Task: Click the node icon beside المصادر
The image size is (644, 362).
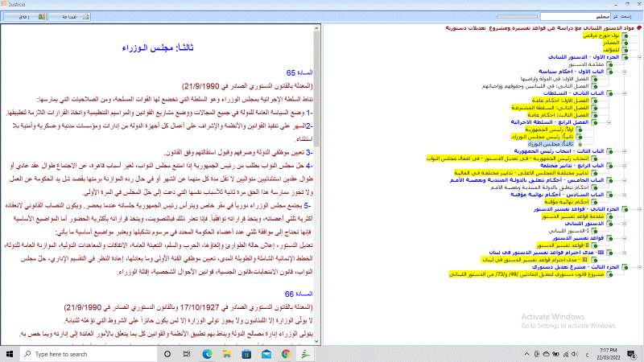Action: pos(625,43)
